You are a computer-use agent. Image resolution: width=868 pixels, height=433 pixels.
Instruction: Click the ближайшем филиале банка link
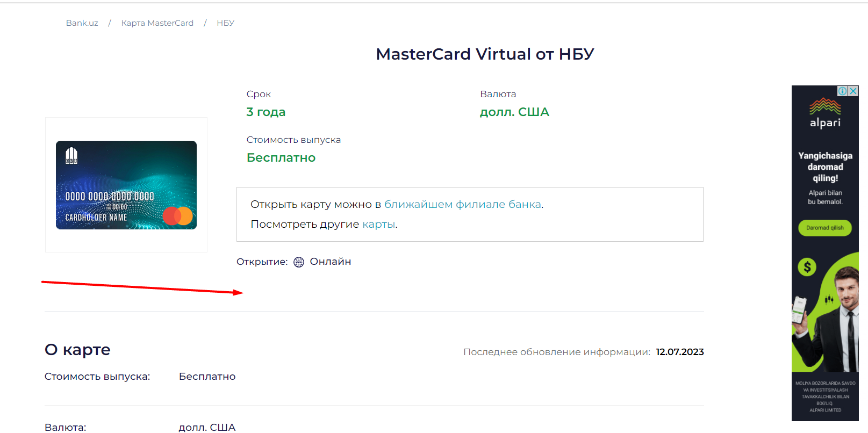462,204
